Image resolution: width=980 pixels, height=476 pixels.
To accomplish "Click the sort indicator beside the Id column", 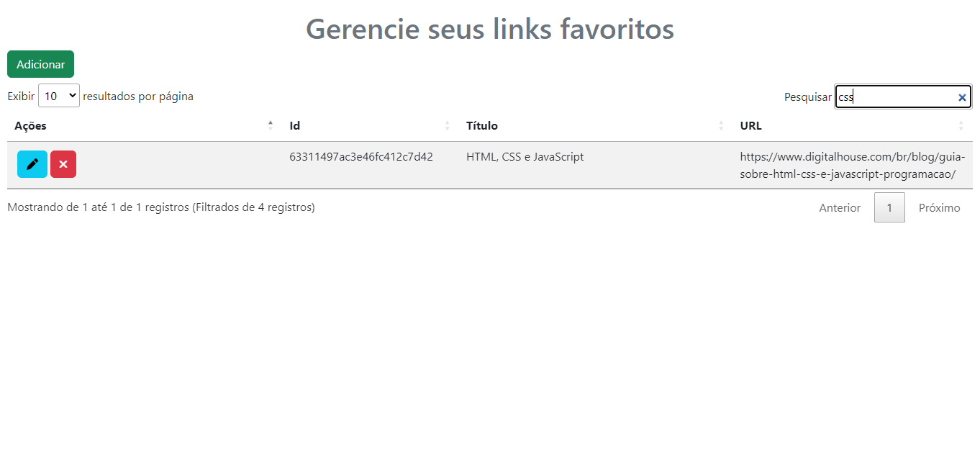I will 447,125.
